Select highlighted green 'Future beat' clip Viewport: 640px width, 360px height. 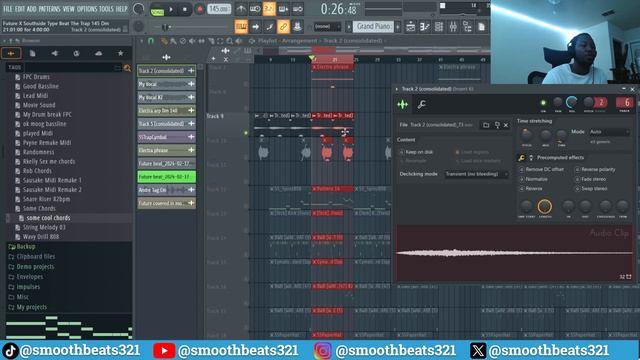tap(166, 177)
